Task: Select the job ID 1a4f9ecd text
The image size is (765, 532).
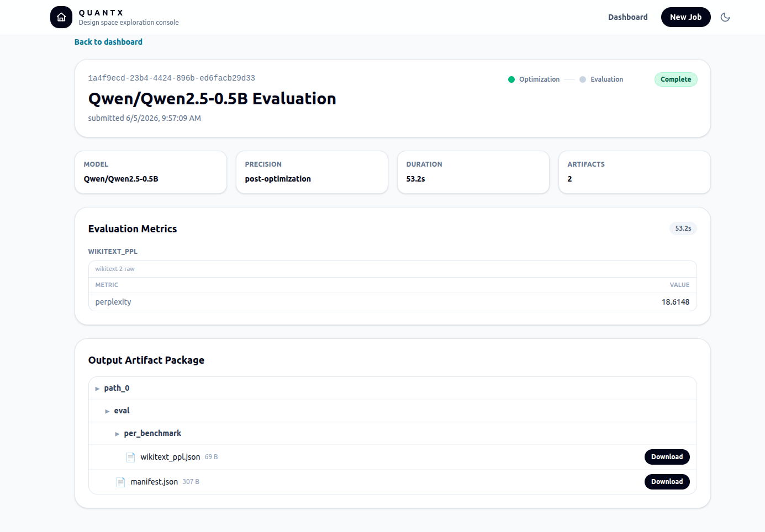Action: click(172, 78)
